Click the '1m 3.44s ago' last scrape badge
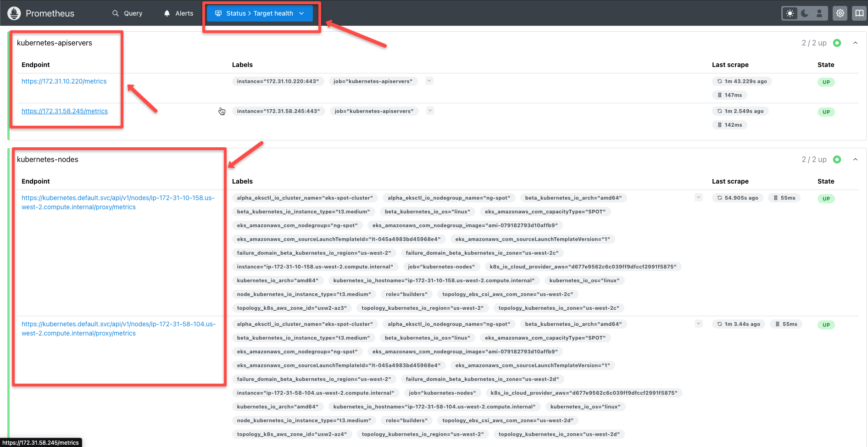868x447 pixels. coord(739,324)
